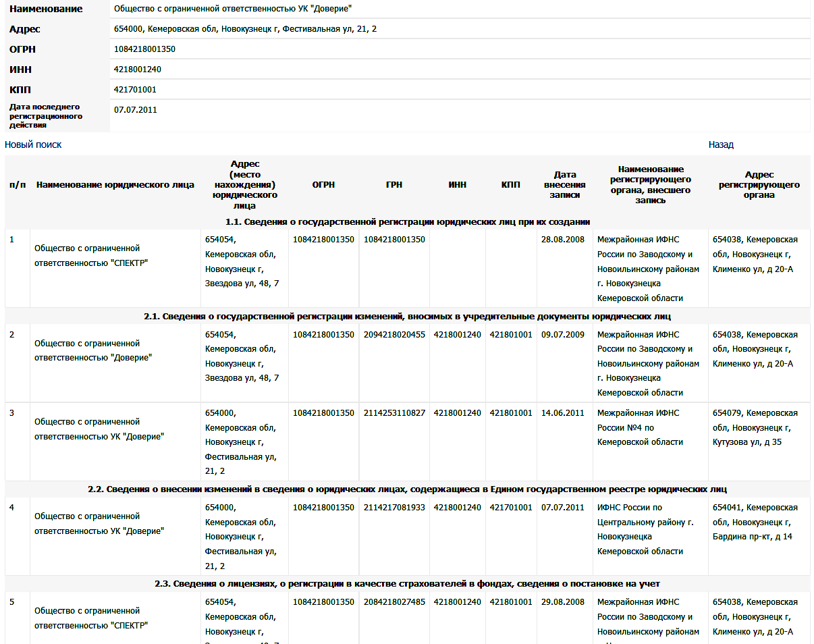Click the "ГРН" column header
Viewport: 814px width, 644px height.
pos(394,185)
